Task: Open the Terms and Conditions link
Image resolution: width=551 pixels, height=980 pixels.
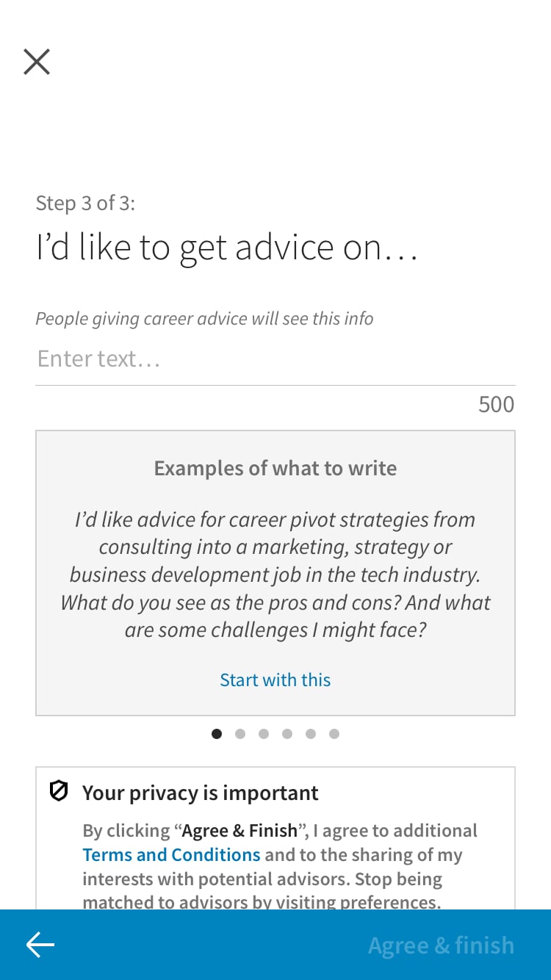Action: point(171,854)
